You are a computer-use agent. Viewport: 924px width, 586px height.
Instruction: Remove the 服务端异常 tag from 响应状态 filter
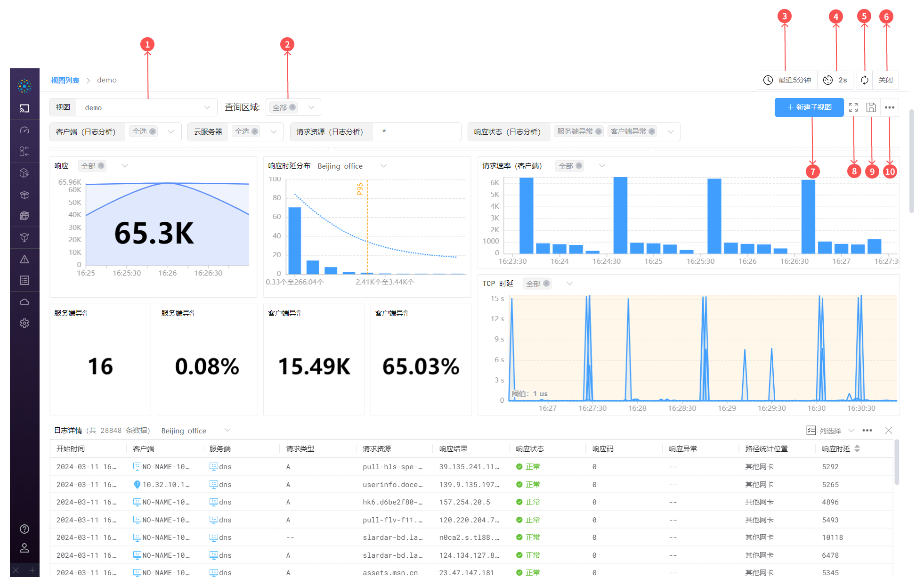tap(599, 131)
